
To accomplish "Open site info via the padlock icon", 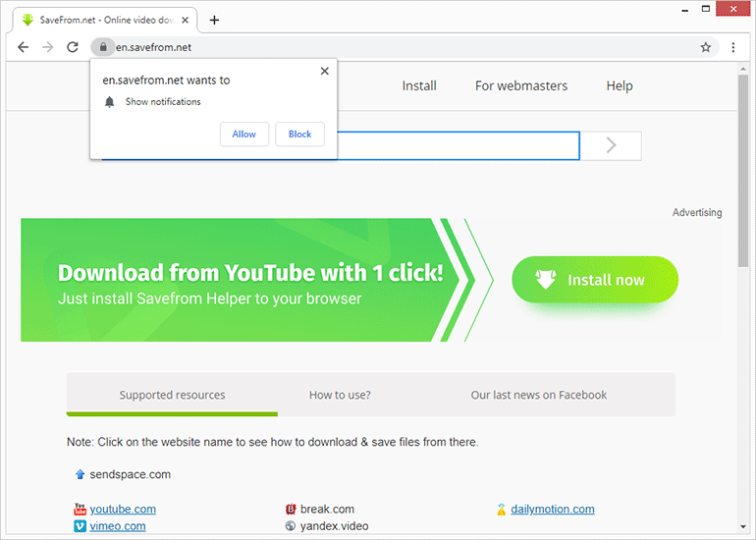I will click(x=103, y=47).
